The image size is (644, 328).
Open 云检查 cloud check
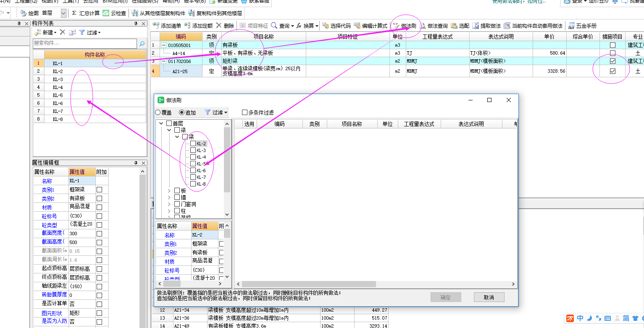114,13
